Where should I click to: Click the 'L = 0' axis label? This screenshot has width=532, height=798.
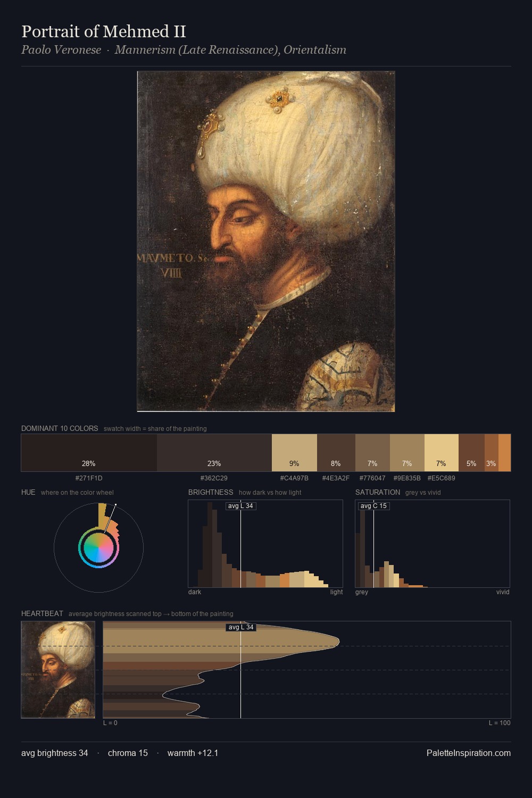coord(110,722)
